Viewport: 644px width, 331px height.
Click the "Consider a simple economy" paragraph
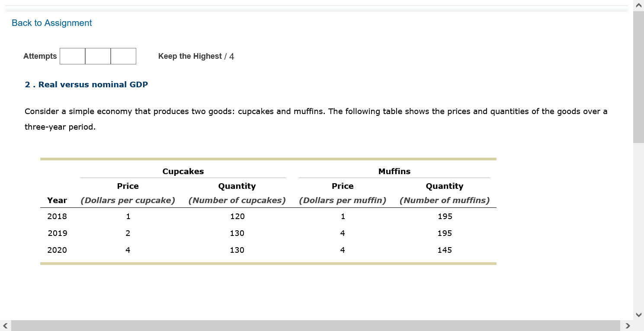pos(316,119)
